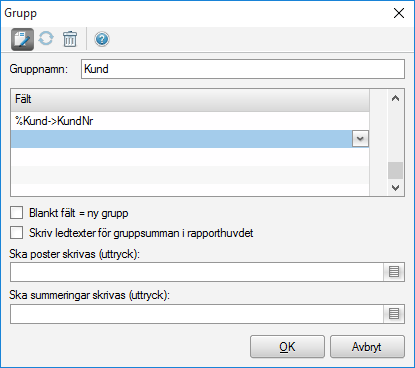Focus the Gruppnamn text field
Image resolution: width=415 pixels, height=368 pixels.
coord(243,69)
